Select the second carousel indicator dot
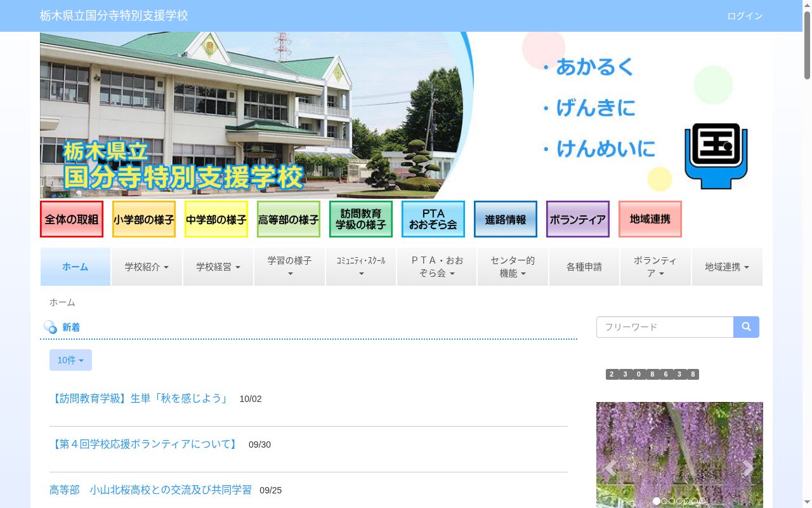The height and width of the screenshot is (508, 812). click(664, 501)
